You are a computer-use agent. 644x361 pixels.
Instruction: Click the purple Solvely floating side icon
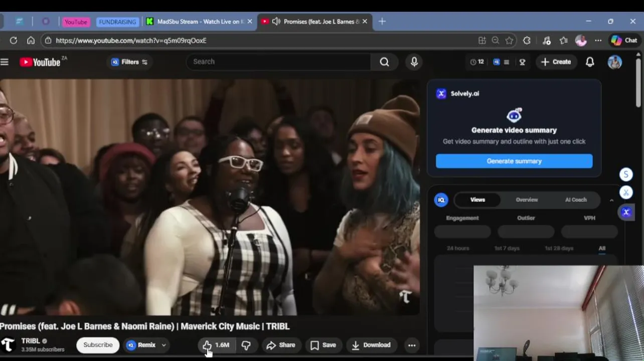626,212
